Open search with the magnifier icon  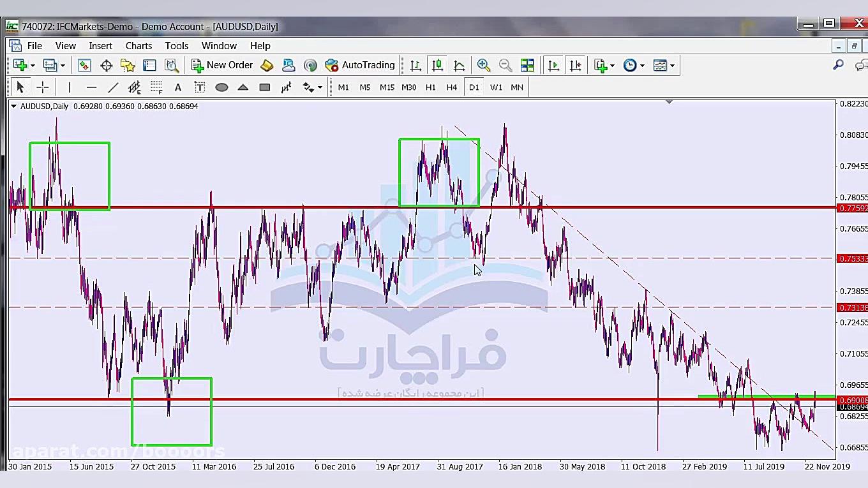(x=838, y=65)
